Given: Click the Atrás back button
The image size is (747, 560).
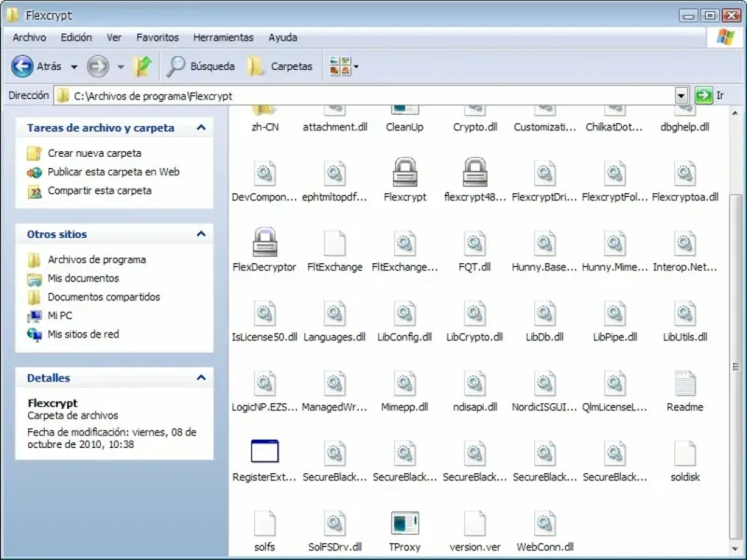Looking at the screenshot, I should [x=37, y=66].
